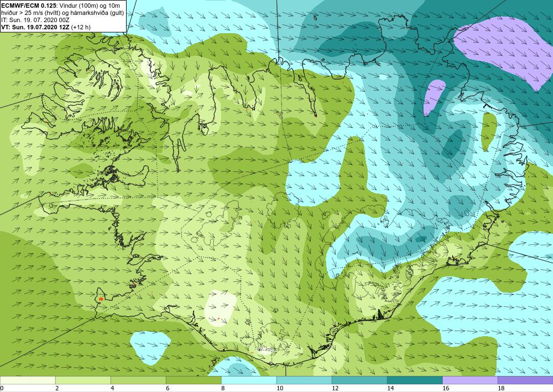
Task: Click the legend scale label "2"
Action: (x=57, y=389)
